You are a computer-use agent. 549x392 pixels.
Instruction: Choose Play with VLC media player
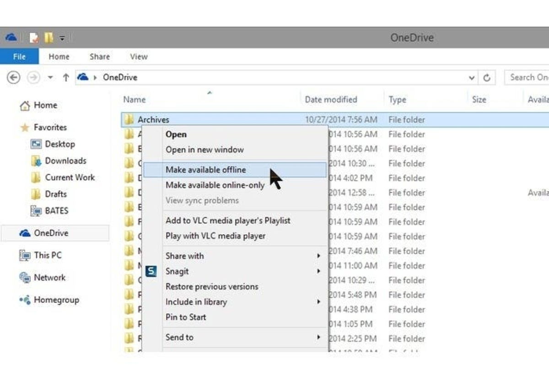coord(215,236)
